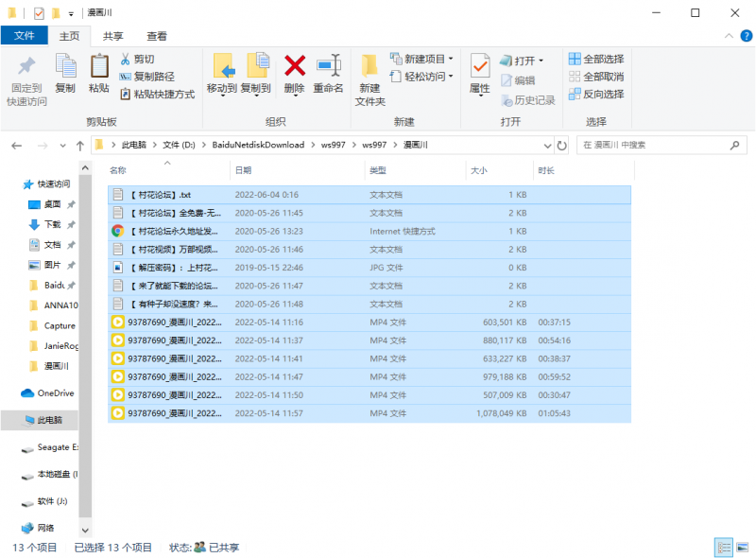
Task: Select OneDrive in navigation pane
Action: (x=55, y=392)
